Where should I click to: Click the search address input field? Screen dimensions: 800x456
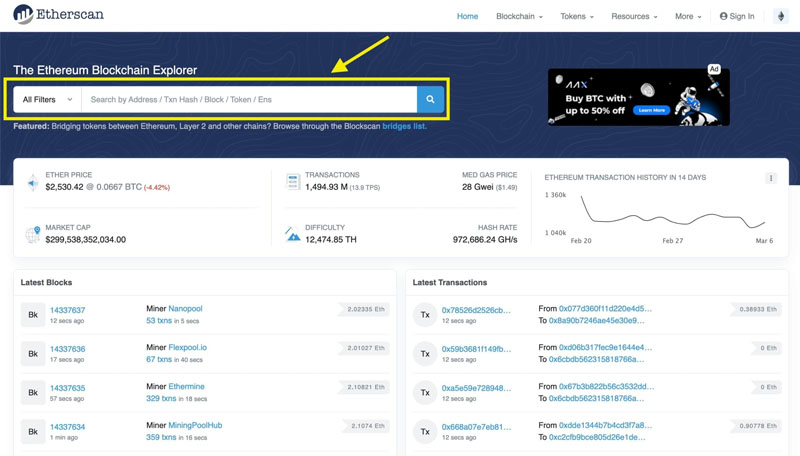[x=249, y=99]
